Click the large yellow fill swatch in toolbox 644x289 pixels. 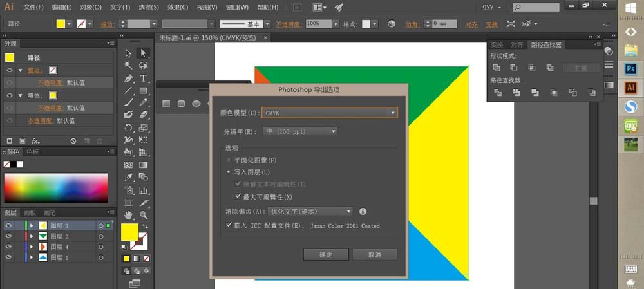[130, 232]
